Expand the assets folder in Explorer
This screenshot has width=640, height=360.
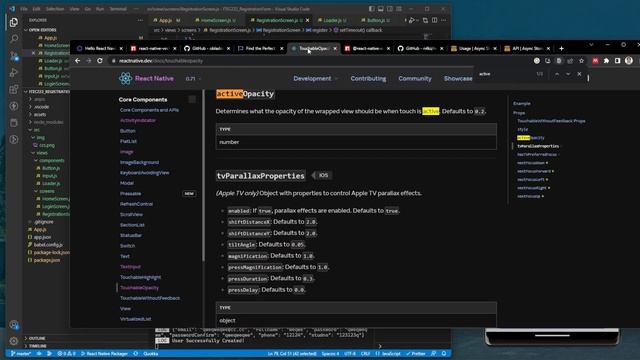[40, 114]
